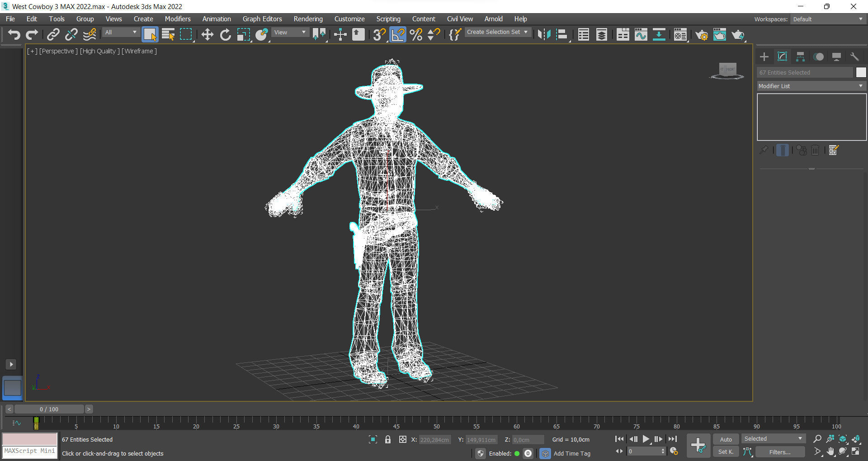Click Add Time Tag
868x461 pixels.
click(572, 453)
